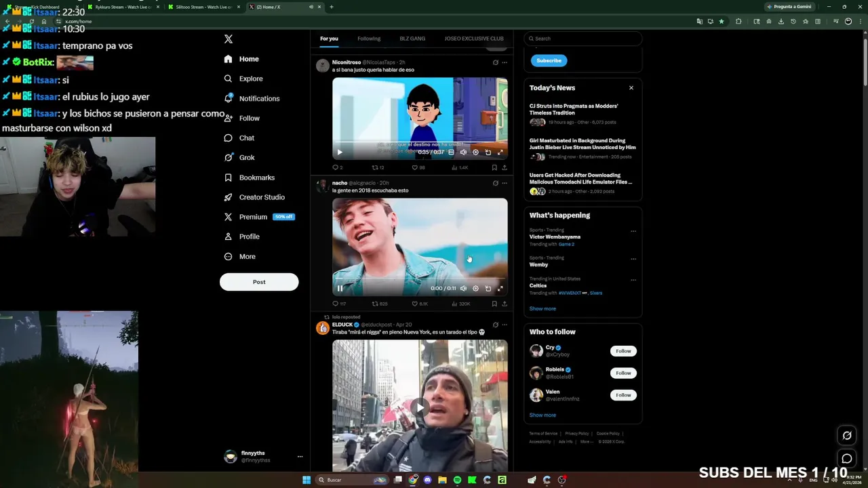This screenshot has width=868, height=488.
Task: Open video settings on the Niconitroso video
Action: [475, 152]
